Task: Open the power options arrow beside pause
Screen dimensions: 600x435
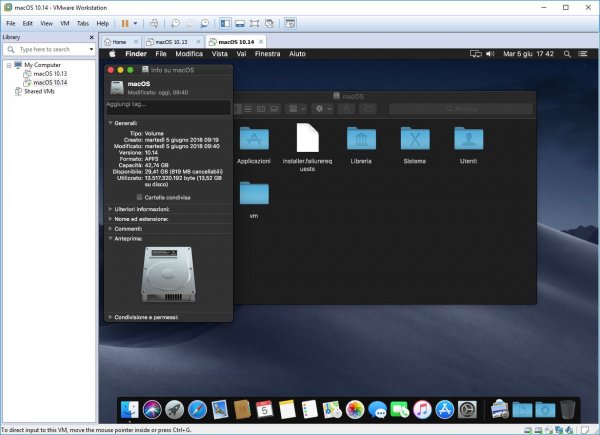Action: pos(135,23)
